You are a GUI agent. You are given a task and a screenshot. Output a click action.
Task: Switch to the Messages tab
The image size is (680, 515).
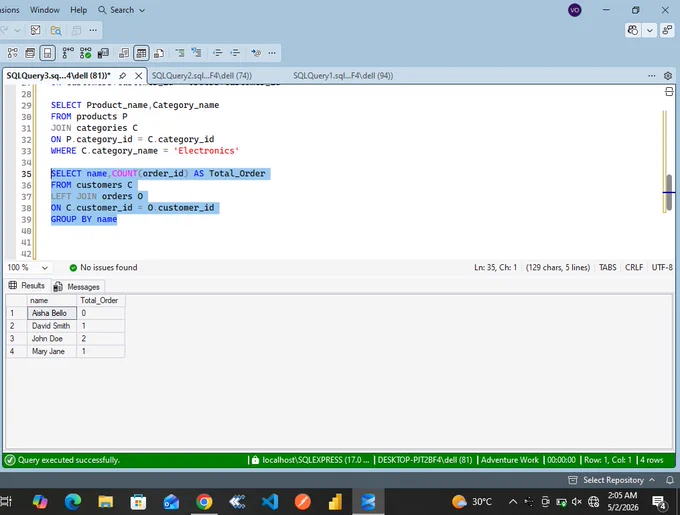tap(76, 287)
